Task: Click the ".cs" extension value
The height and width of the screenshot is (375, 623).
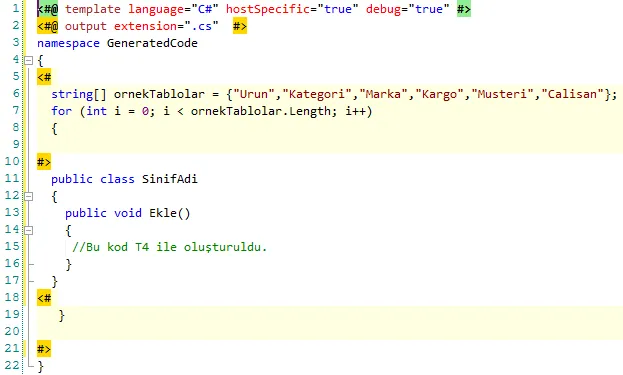Action: 201,26
